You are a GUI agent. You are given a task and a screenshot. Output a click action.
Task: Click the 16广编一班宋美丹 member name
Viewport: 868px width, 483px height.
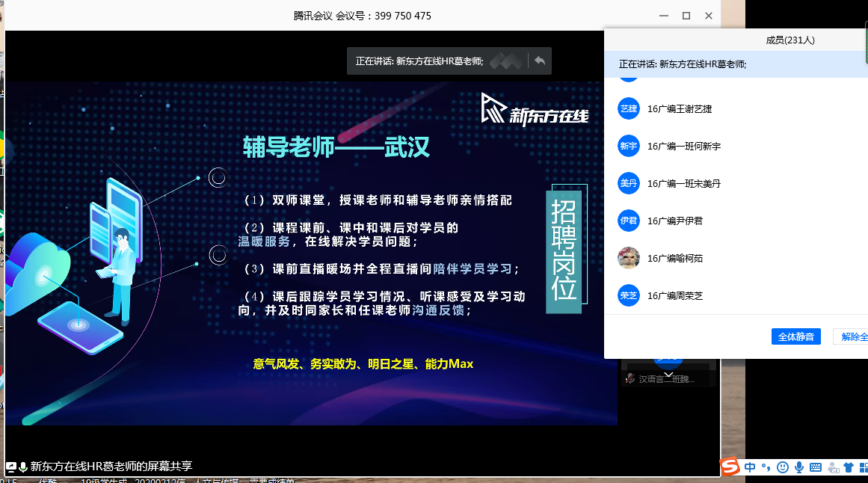point(683,183)
